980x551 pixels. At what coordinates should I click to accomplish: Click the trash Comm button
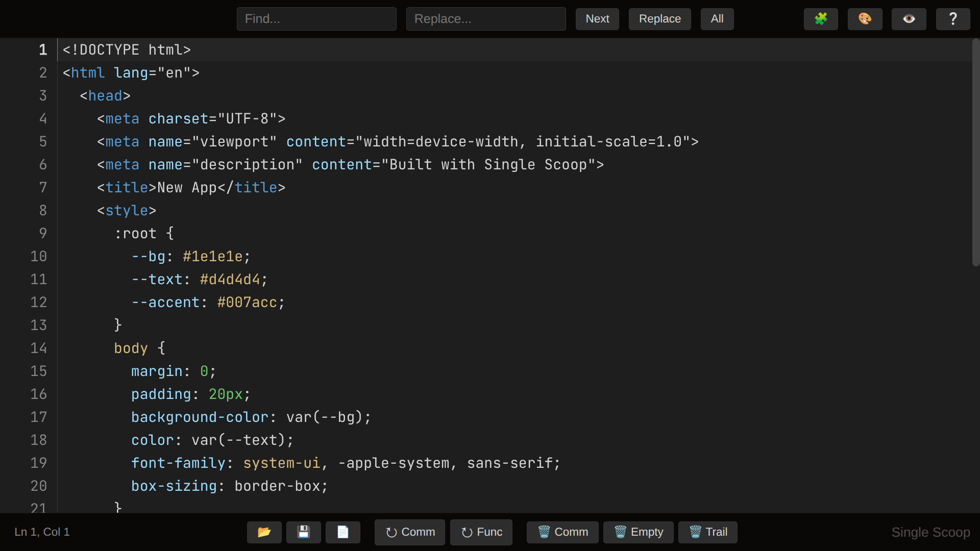(562, 532)
